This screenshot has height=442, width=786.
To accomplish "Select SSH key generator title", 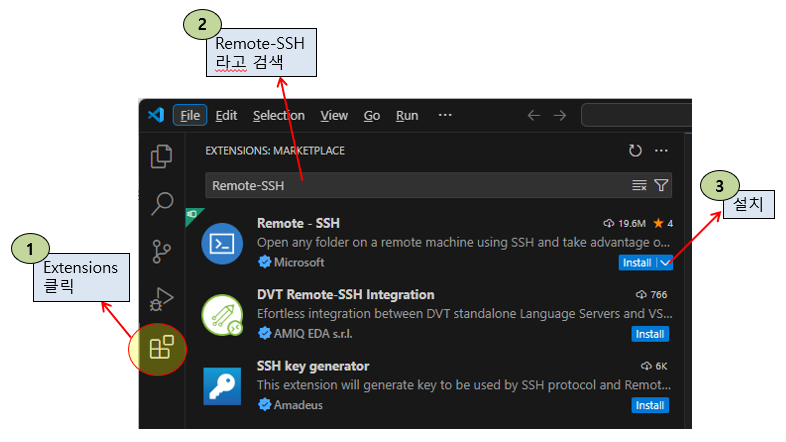I will 313,366.
